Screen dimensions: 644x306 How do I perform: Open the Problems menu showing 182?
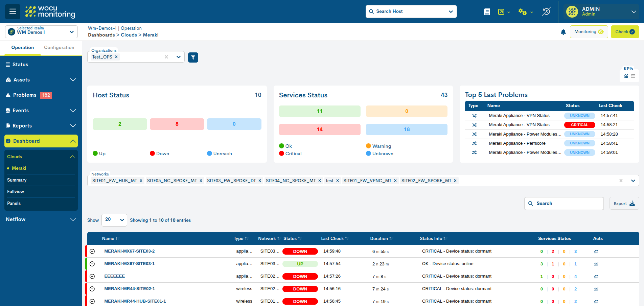click(25, 95)
